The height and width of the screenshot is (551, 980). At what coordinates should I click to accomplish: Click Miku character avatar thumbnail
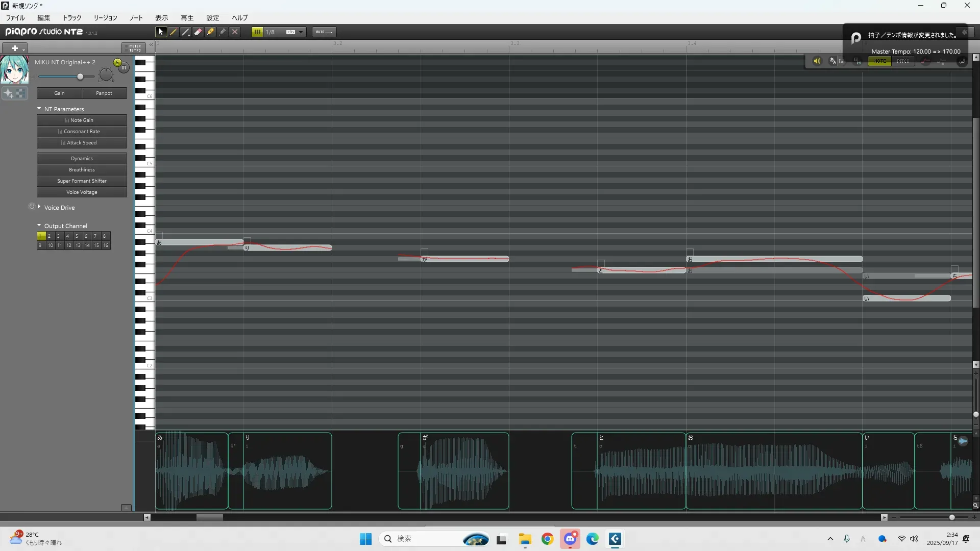[14, 70]
